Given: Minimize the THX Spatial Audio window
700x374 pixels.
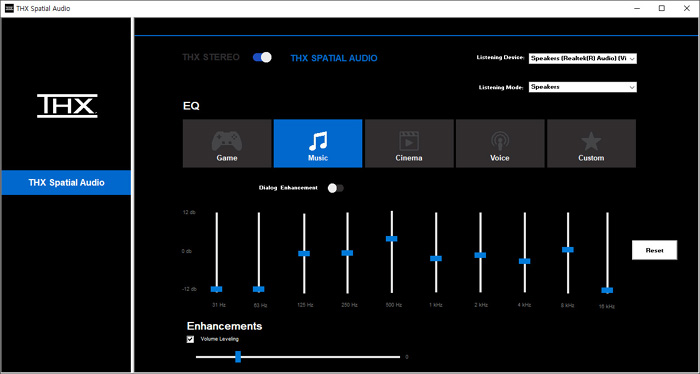Looking at the screenshot, I should click(638, 8).
